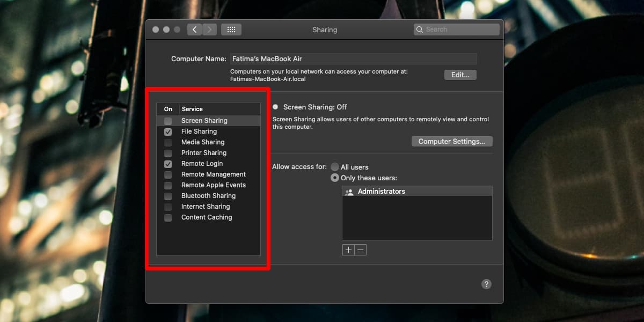Click the help question mark button
This screenshot has width=644, height=322.
(x=486, y=284)
